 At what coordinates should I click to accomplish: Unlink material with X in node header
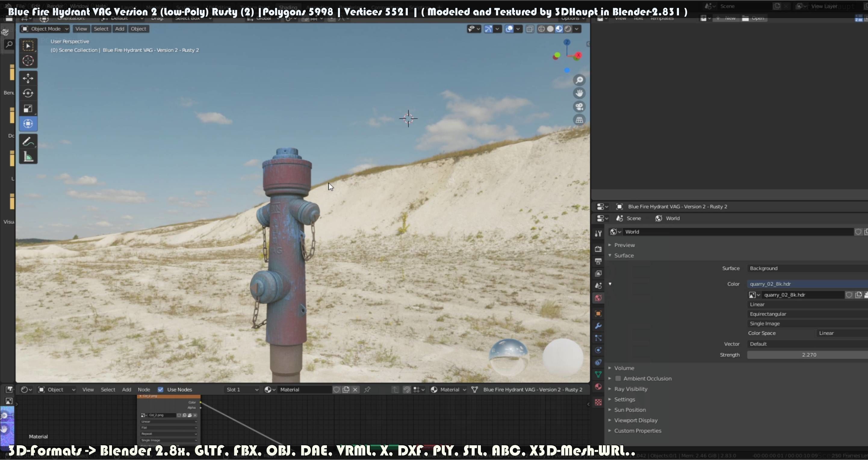[x=355, y=389]
